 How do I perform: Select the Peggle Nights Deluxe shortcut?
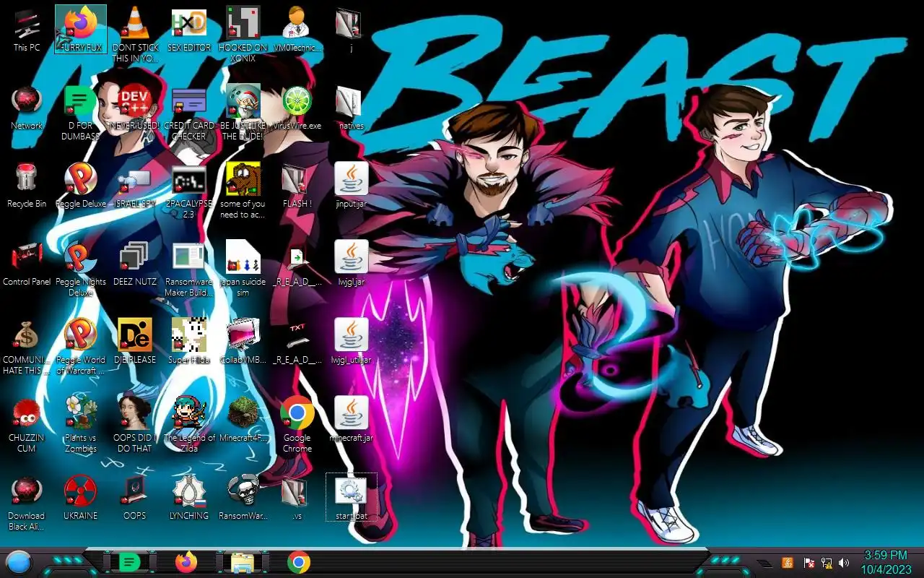pos(81,269)
